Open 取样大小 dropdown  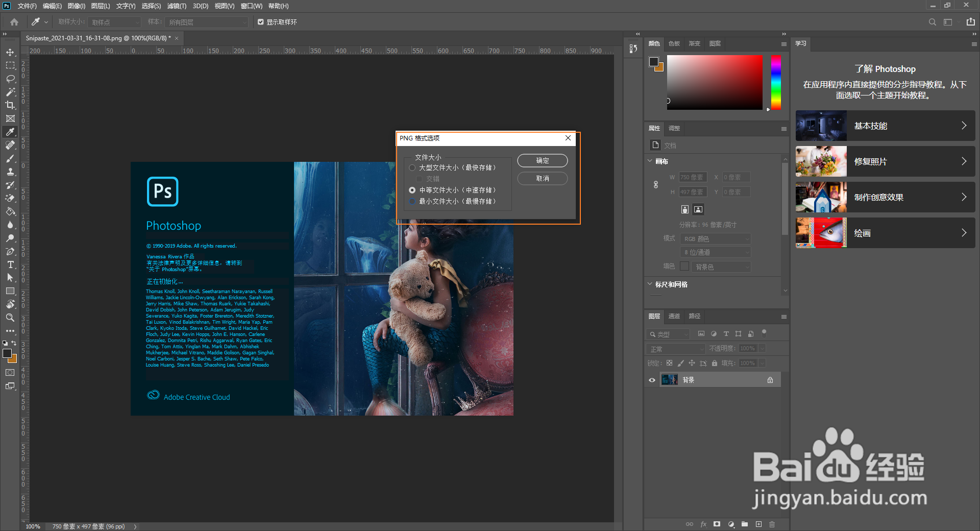click(x=114, y=22)
